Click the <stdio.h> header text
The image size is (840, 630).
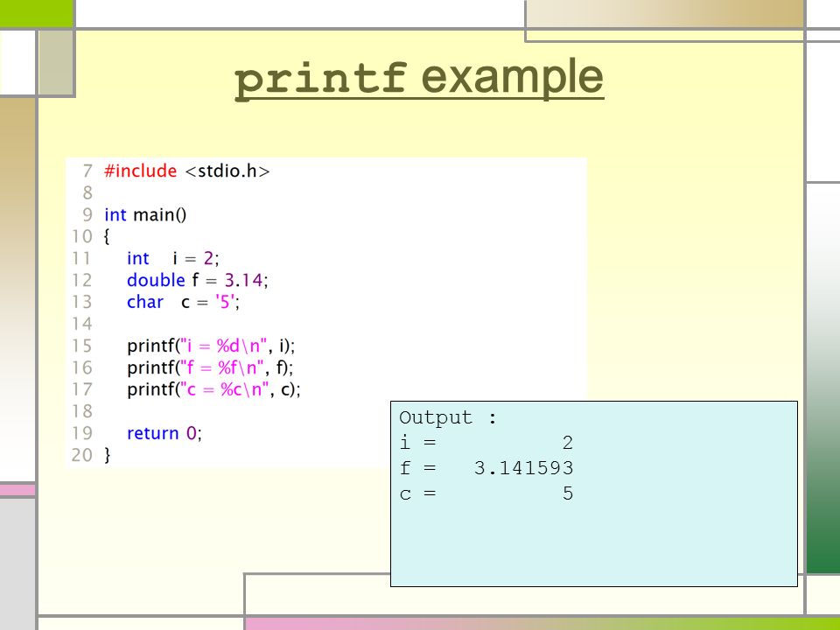tap(227, 171)
